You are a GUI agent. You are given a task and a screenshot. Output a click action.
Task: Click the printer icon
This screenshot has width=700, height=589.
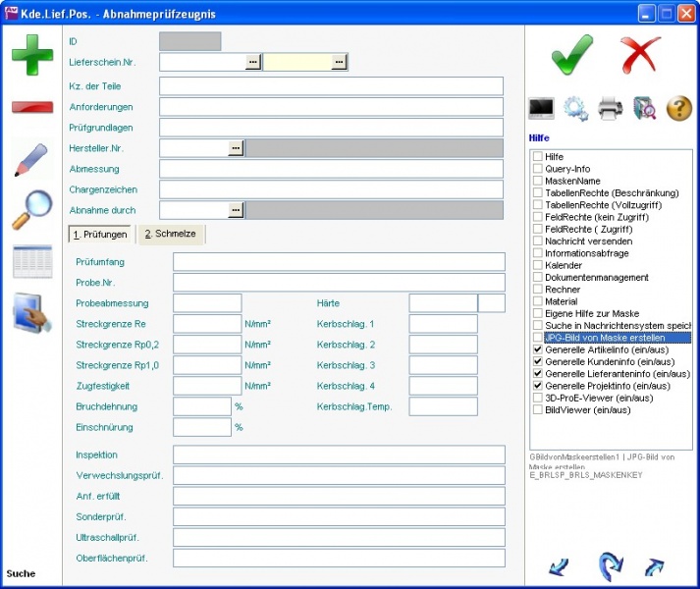[610, 108]
